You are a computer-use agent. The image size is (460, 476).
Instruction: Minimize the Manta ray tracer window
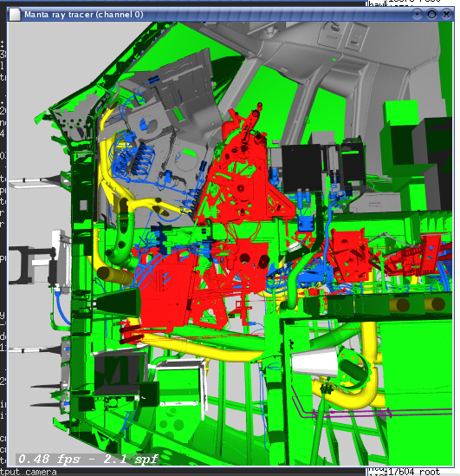(418, 14)
